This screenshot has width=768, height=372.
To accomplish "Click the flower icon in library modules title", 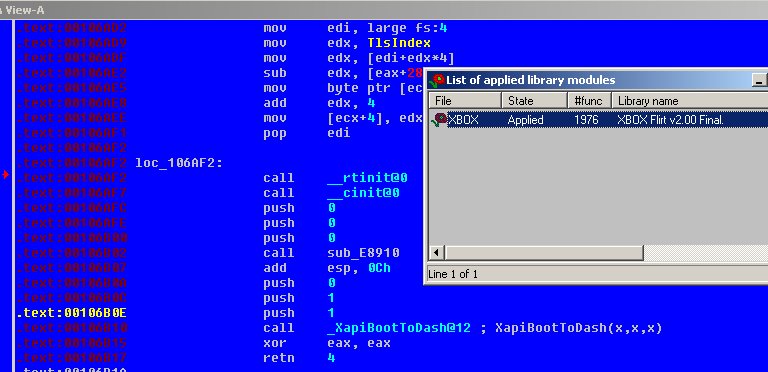I will point(437,80).
